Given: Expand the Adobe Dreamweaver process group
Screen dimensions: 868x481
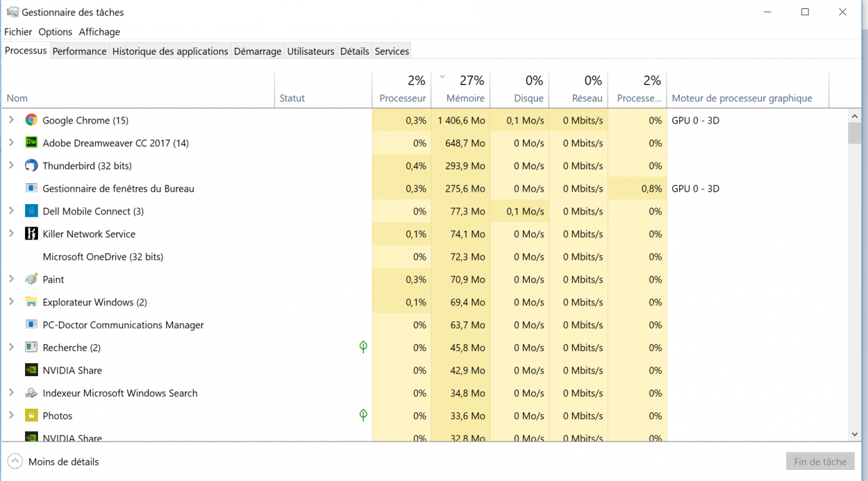Looking at the screenshot, I should click(x=11, y=142).
